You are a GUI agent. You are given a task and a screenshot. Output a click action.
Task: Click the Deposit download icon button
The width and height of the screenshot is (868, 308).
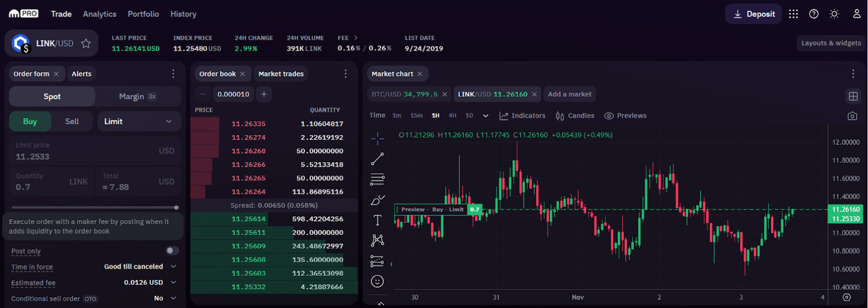[753, 14]
